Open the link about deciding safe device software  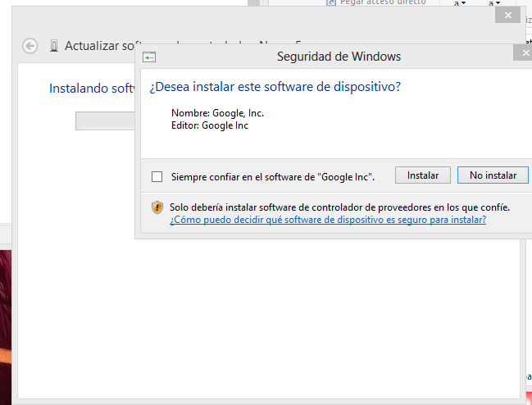point(328,221)
